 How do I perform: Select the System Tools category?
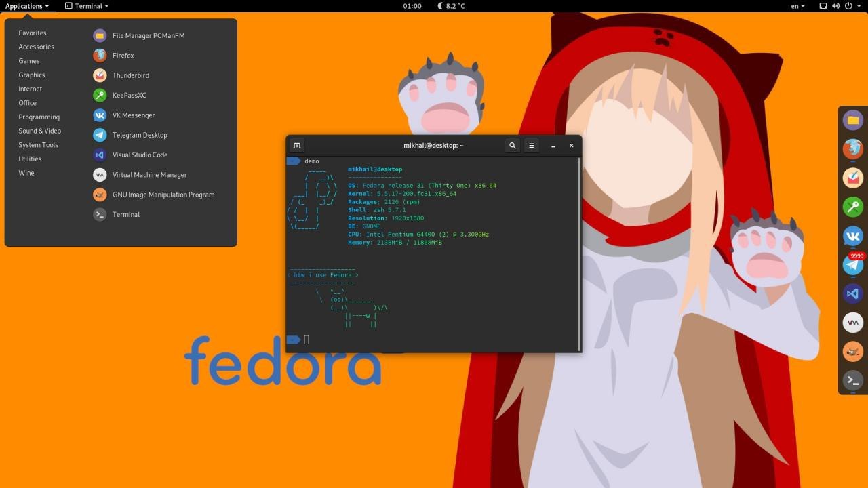(x=39, y=145)
